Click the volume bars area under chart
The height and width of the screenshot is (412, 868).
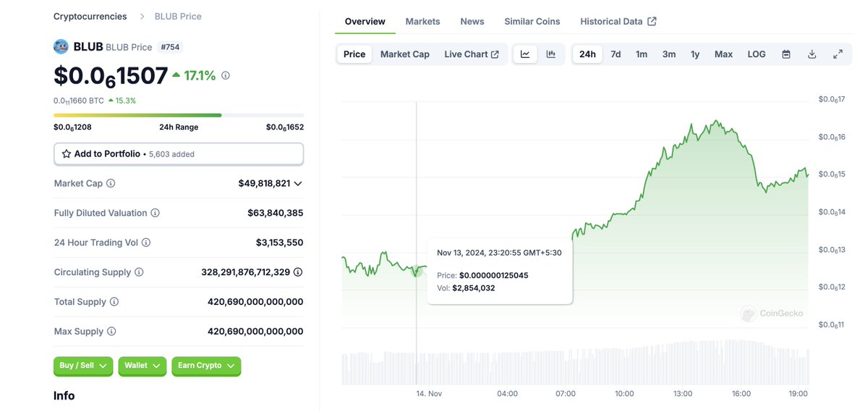575,362
